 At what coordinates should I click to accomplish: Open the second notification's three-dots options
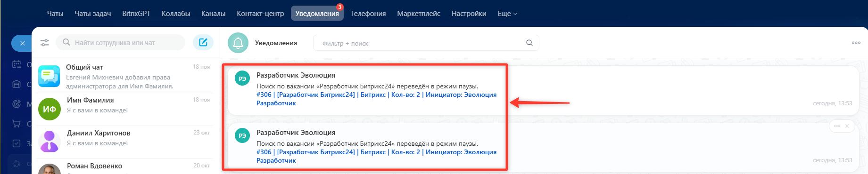[x=837, y=126]
